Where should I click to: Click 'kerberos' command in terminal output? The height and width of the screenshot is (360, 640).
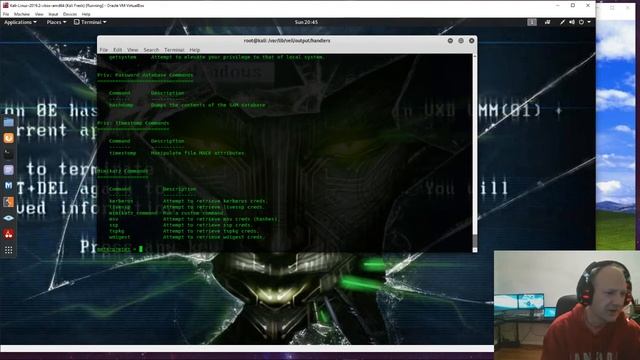pyautogui.click(x=121, y=201)
